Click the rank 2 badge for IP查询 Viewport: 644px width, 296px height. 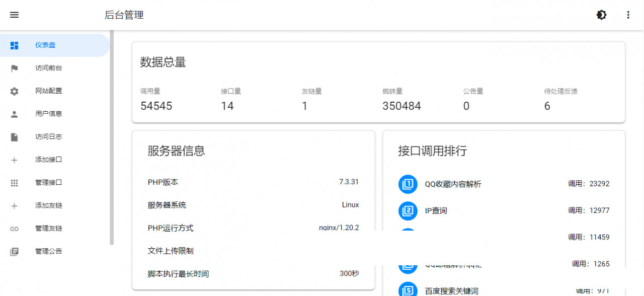click(x=408, y=210)
